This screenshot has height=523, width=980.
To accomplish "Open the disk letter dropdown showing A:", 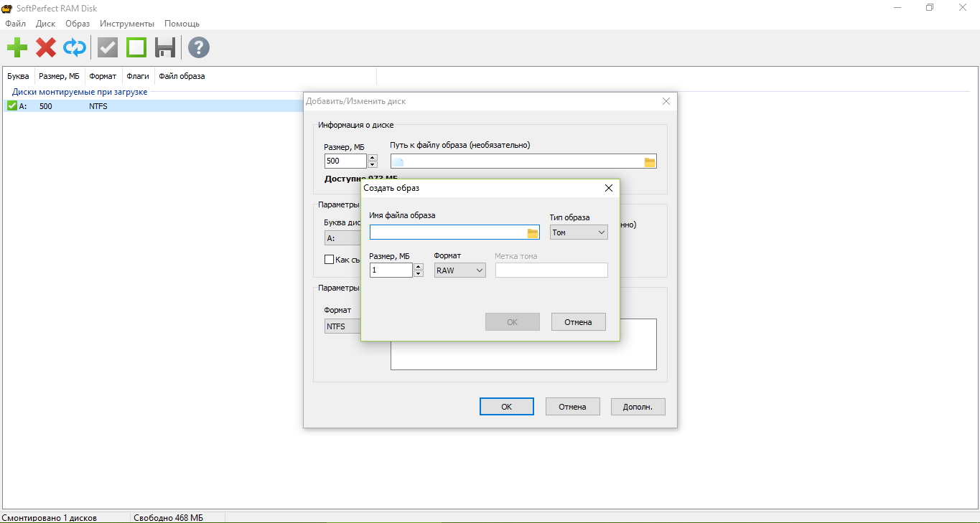I will pos(342,237).
